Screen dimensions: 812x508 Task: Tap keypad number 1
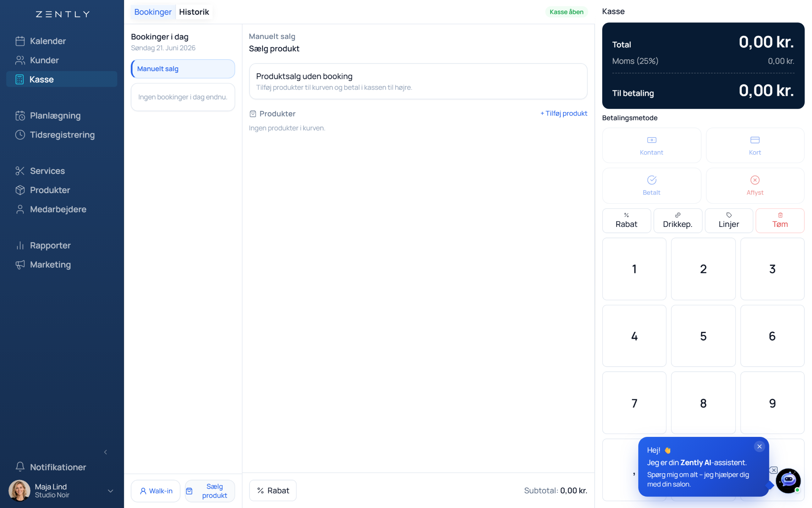(634, 269)
